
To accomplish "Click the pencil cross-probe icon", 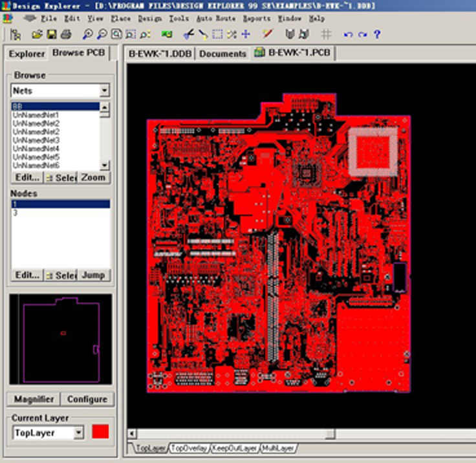I will tap(268, 34).
